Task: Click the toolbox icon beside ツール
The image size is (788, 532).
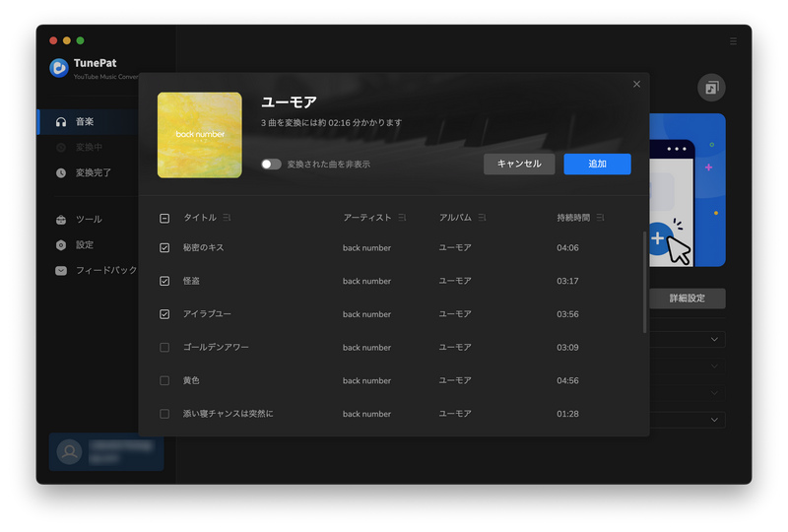Action: [61, 220]
